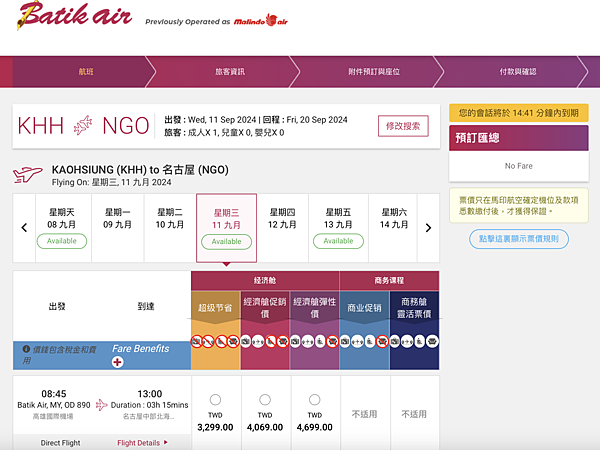Click the plane icon beside KAOHSIUNG (KHH) heading
Viewport: 600px width, 450px height.
point(28,175)
